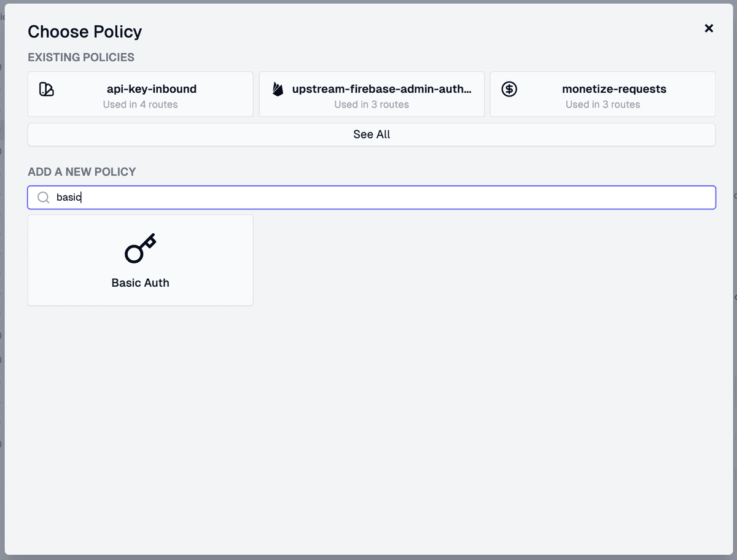Close the Choose Policy dialog
Screen dimensions: 737x560
point(709,28)
